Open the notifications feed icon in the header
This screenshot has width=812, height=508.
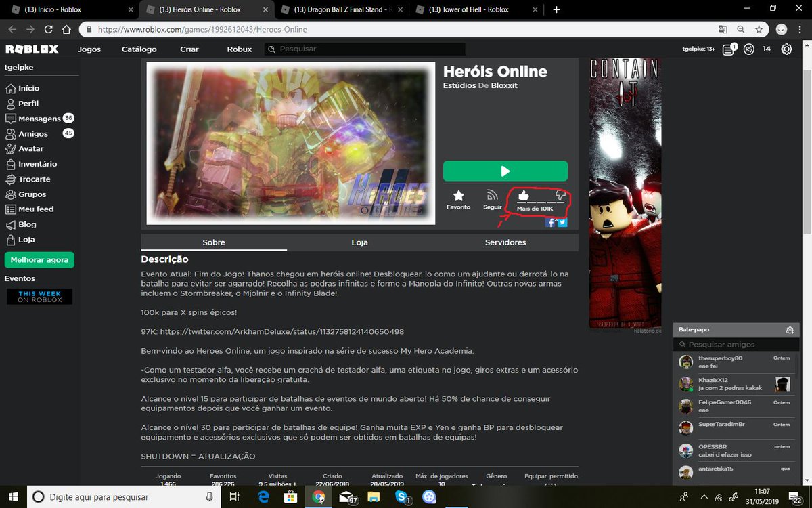click(x=728, y=49)
